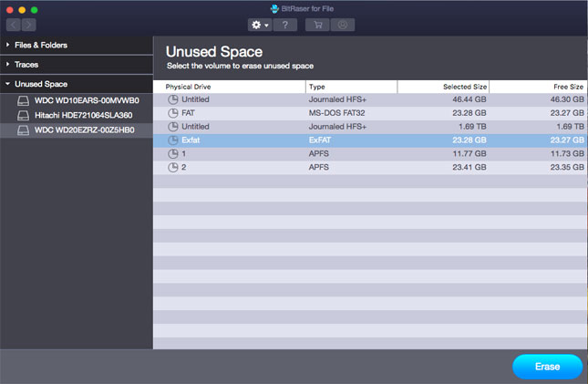
Task: Go back with the left arrow
Action: coord(15,25)
